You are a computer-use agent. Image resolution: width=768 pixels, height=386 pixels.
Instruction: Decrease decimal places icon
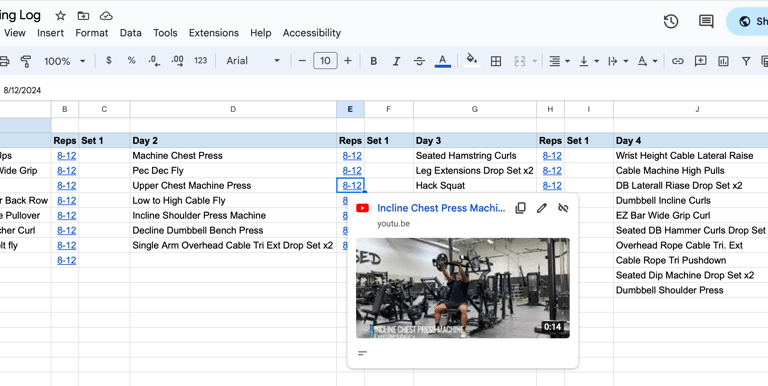click(x=154, y=61)
